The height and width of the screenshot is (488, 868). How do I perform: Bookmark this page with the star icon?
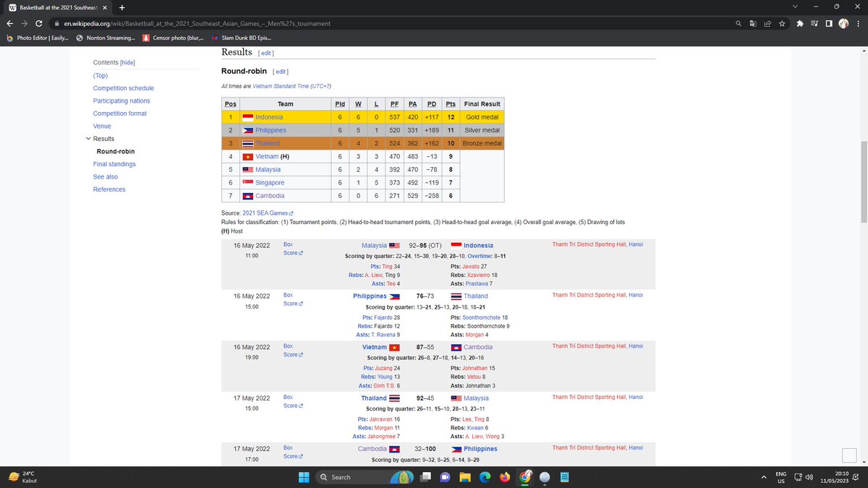click(782, 23)
